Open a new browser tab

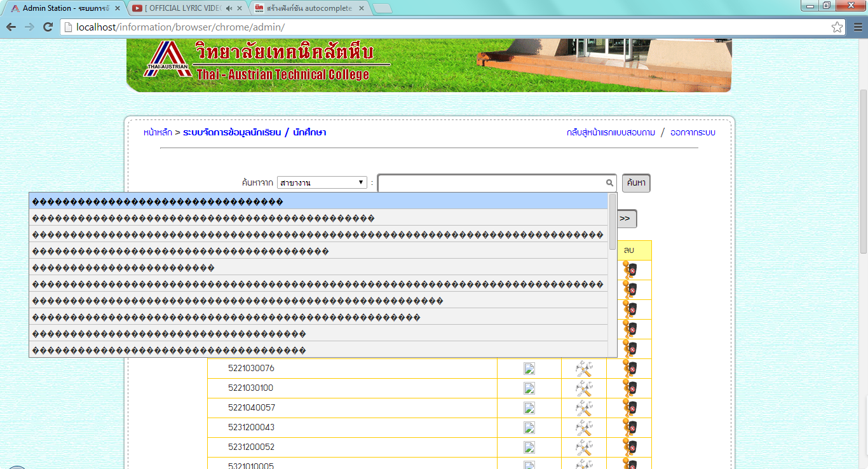pyautogui.click(x=382, y=8)
